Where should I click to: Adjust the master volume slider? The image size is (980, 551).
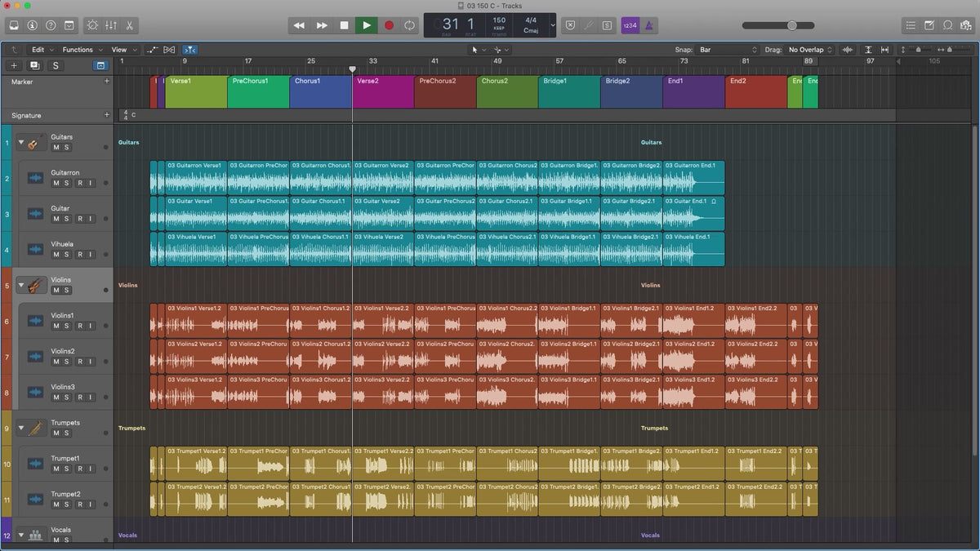pos(791,25)
